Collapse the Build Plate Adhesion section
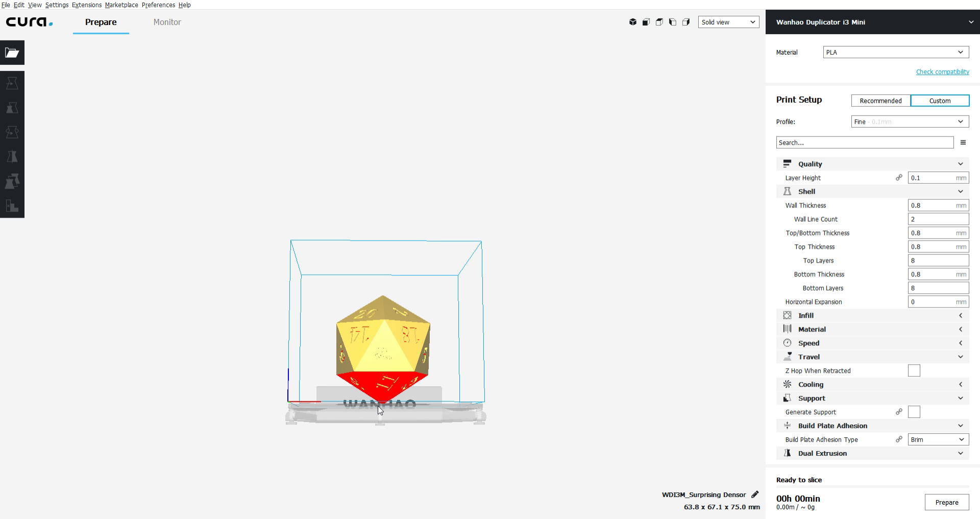Image resolution: width=980 pixels, height=519 pixels. [x=873, y=426]
